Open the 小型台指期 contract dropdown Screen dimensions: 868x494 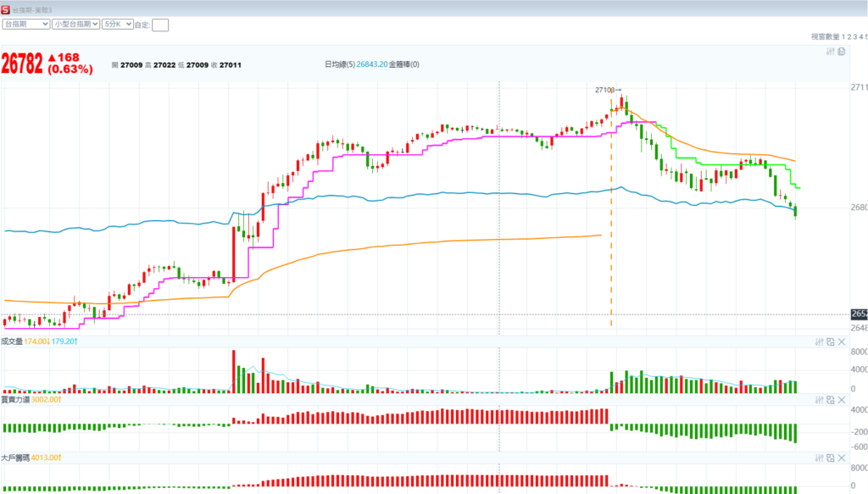click(75, 25)
